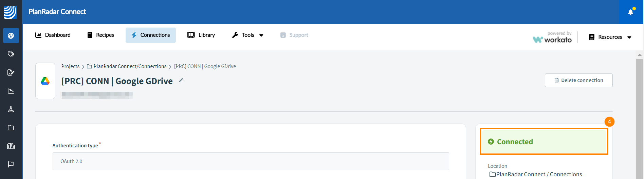The width and height of the screenshot is (644, 179).
Task: Open the tags sidebar icon
Action: tap(11, 54)
